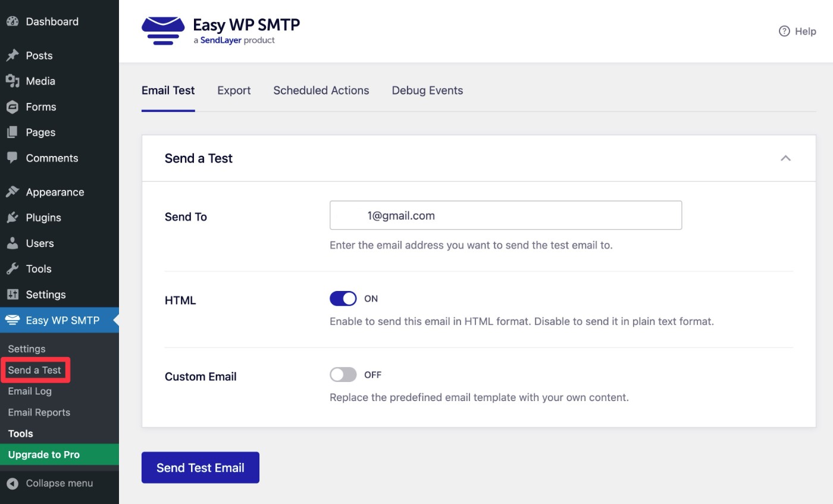Open the Debug Events tab

tap(427, 90)
